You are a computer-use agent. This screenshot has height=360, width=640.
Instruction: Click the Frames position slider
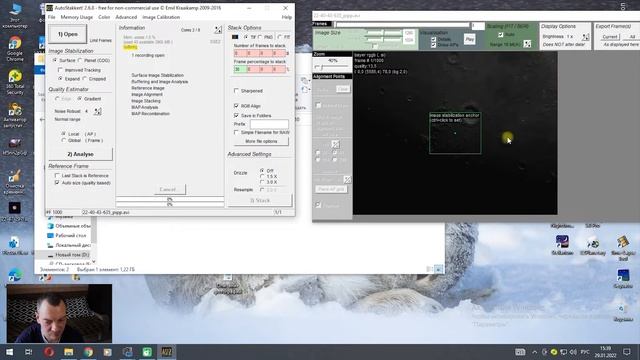tap(402, 25)
